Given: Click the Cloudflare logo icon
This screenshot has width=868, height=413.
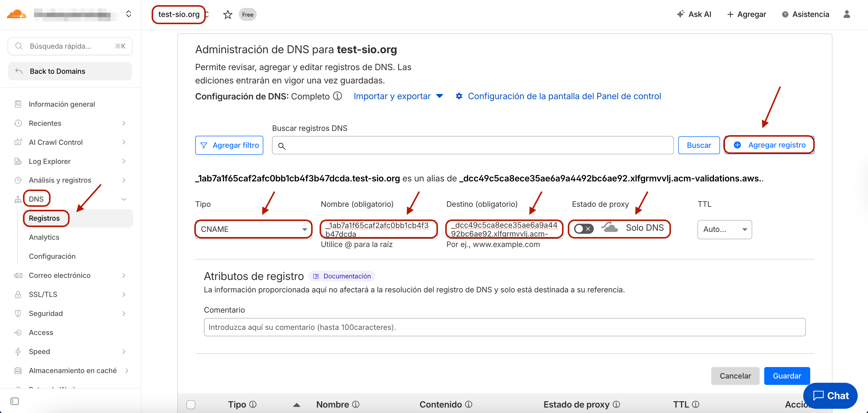Looking at the screenshot, I should [16, 14].
